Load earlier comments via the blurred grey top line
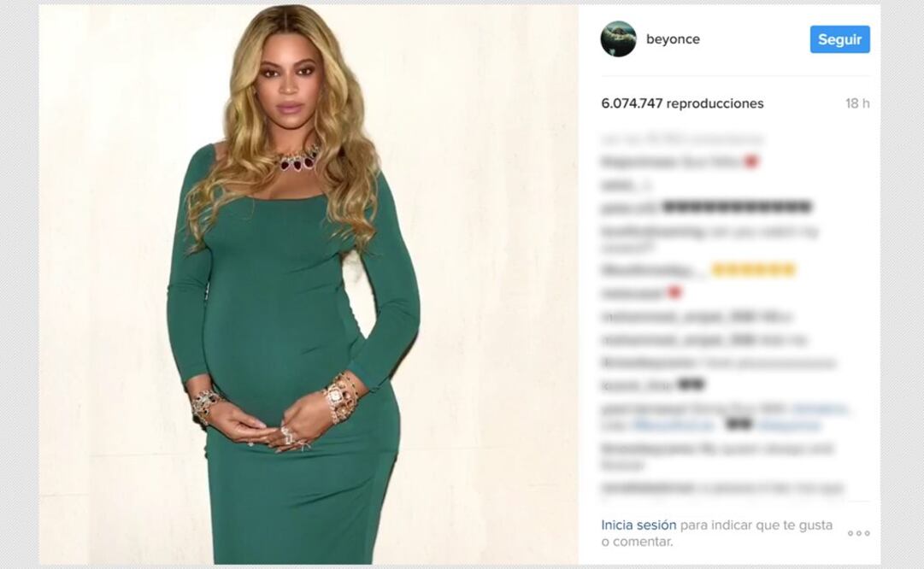924x569 pixels. 682,139
